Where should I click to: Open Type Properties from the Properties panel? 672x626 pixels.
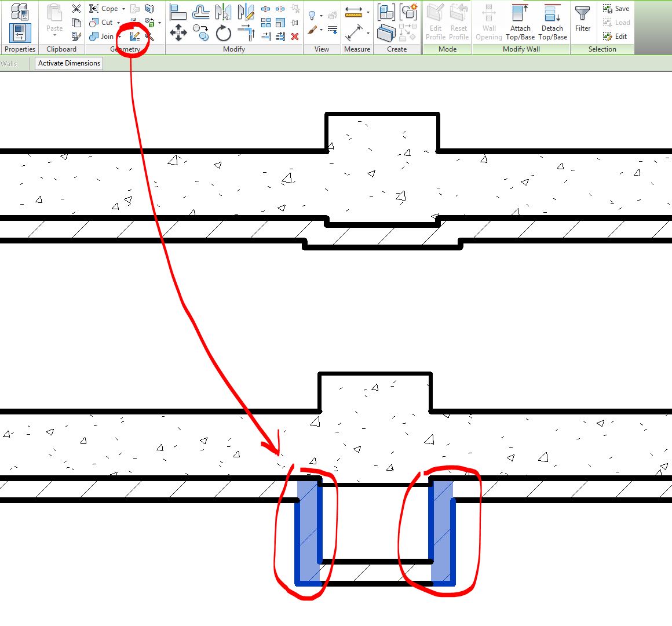pyautogui.click(x=20, y=11)
